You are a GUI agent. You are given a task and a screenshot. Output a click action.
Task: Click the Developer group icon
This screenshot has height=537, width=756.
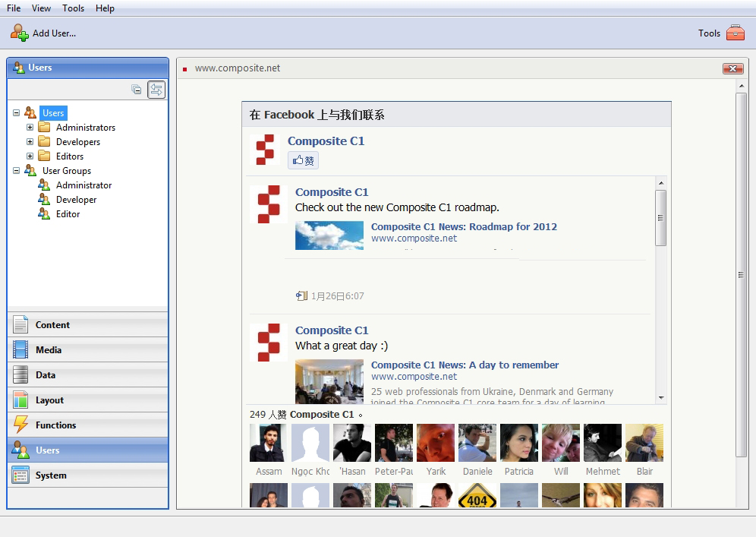(44, 200)
